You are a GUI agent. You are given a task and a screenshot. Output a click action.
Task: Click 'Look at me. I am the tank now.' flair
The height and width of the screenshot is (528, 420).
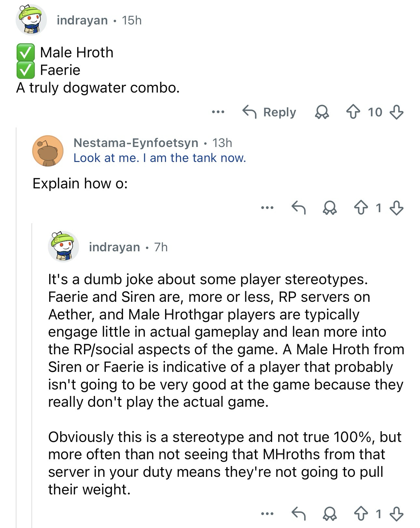pyautogui.click(x=160, y=158)
